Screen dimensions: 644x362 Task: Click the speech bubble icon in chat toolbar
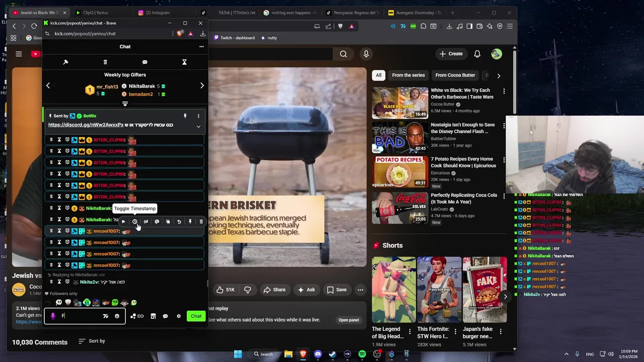coord(145,62)
